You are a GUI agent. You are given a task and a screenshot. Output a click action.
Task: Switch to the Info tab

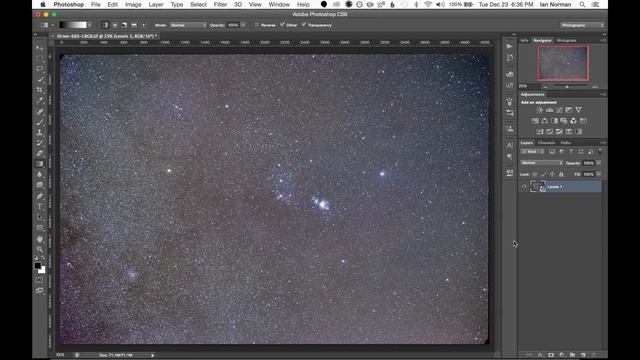pos(524,40)
